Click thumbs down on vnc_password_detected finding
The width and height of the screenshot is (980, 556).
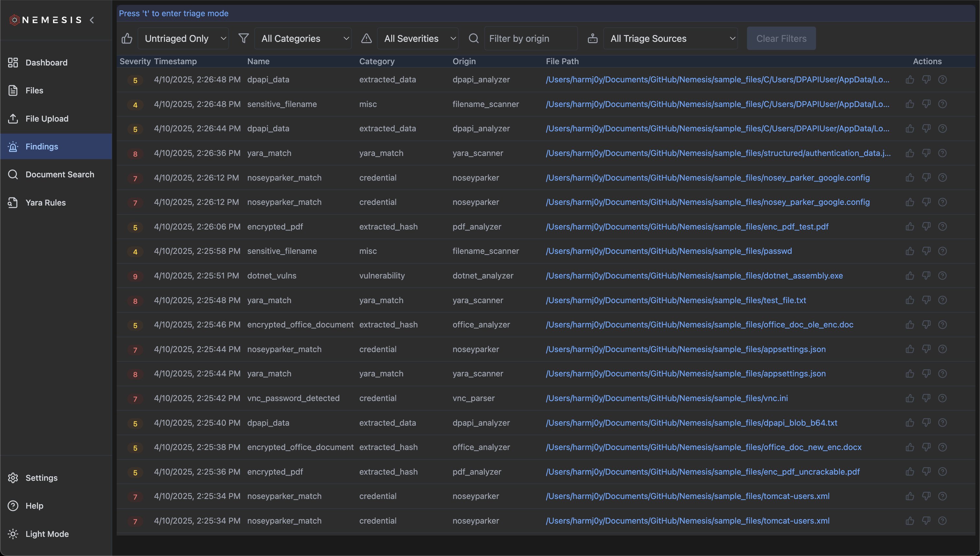[926, 398]
